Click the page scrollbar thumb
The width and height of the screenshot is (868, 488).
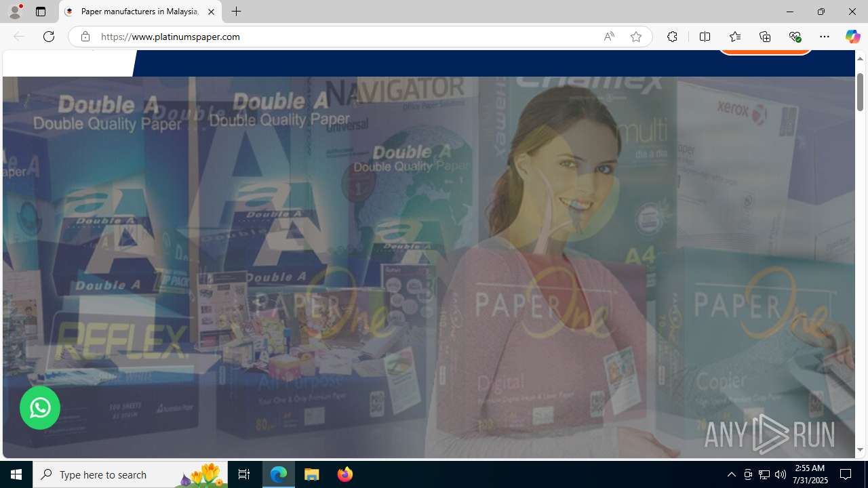860,91
